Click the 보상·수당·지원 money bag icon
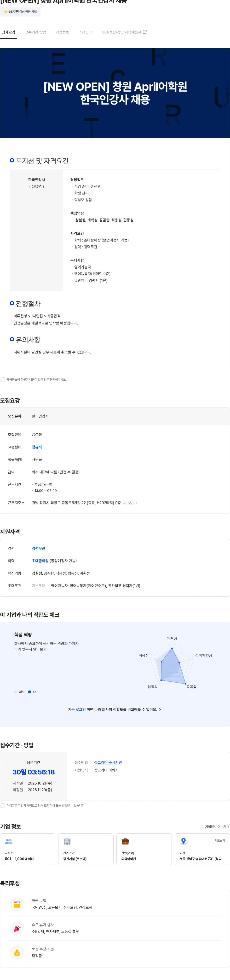Viewport: 230px width, 980px height. (17, 953)
